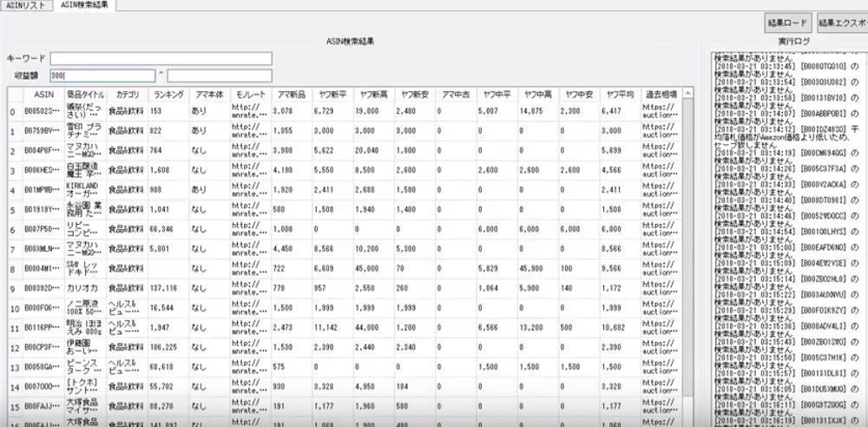Screen dimensions: 868x427
Task: Click 過去相場 auction link in row 2
Action: click(662, 151)
